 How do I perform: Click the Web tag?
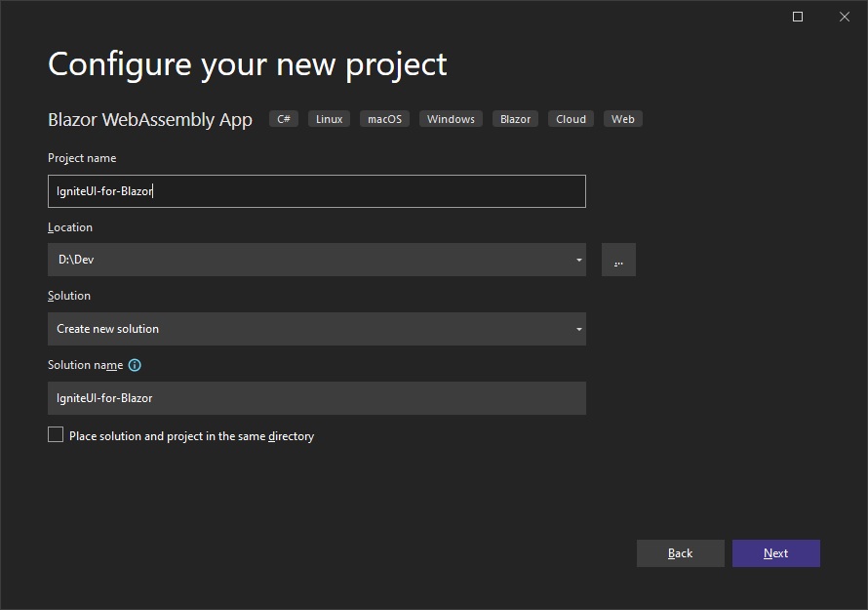622,119
